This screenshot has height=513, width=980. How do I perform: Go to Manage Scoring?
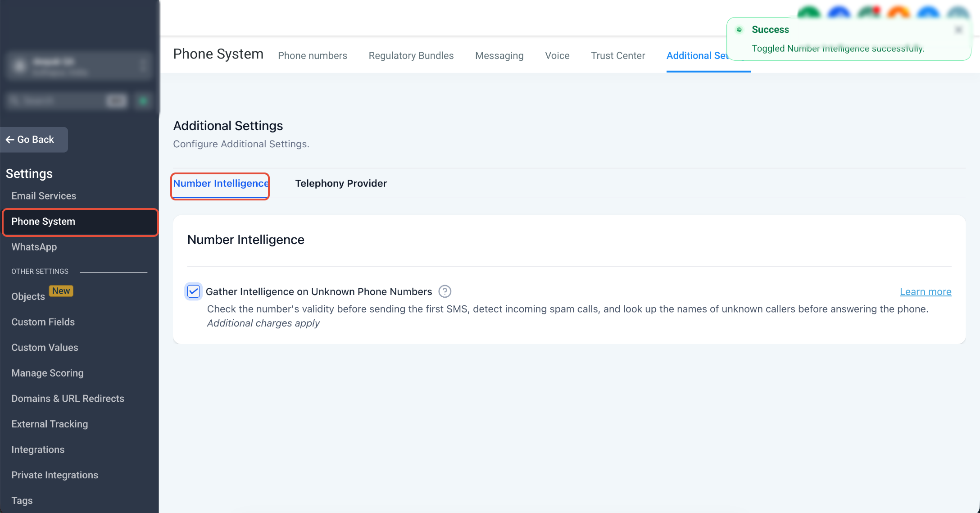point(47,373)
